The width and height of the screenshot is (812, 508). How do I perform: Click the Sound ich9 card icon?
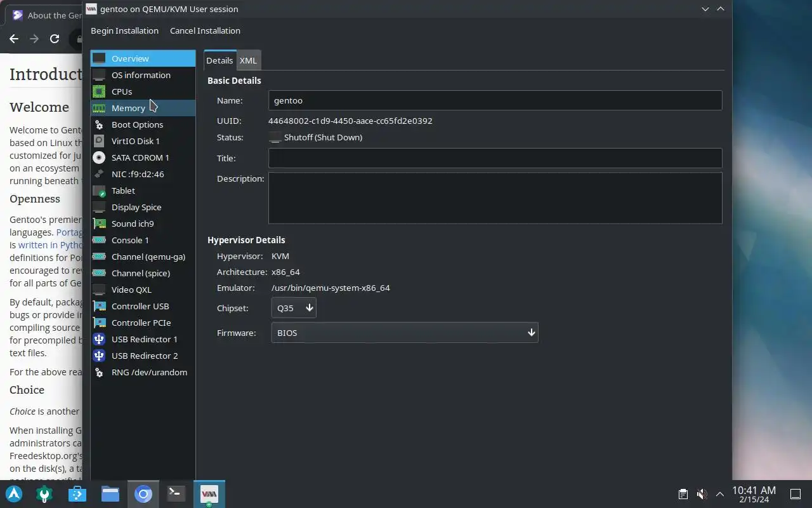pyautogui.click(x=99, y=224)
